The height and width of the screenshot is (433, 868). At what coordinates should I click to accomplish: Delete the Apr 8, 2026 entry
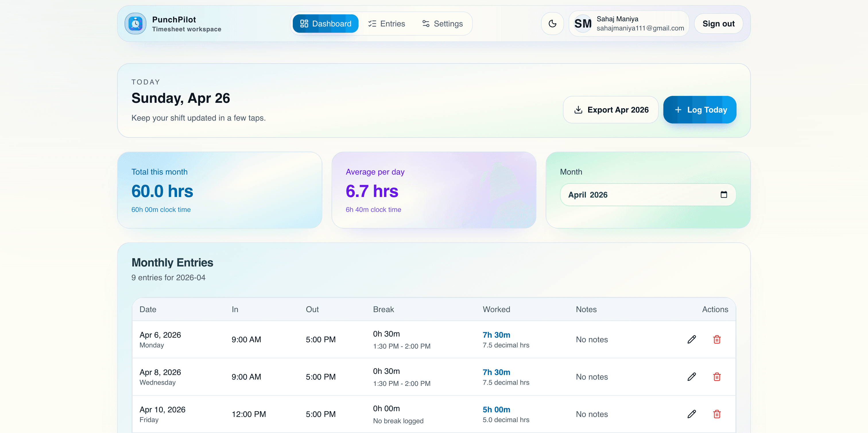point(717,377)
